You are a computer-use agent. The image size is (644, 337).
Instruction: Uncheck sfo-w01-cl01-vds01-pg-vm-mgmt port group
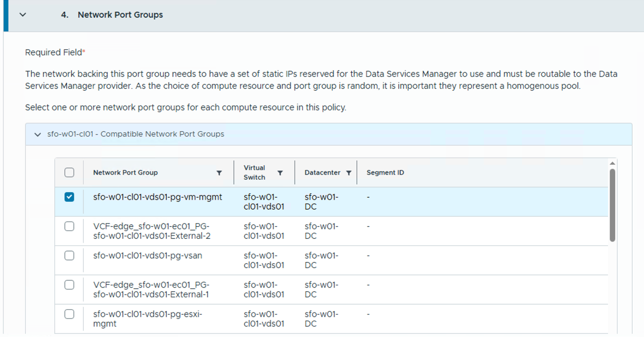69,197
